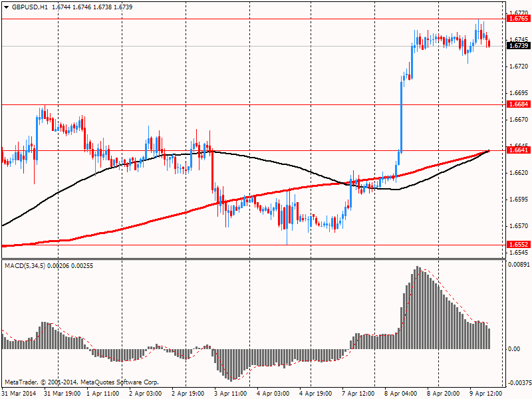Select the MACD(5,34,5) indicator label
This screenshot has height=399, width=532.
[25, 266]
